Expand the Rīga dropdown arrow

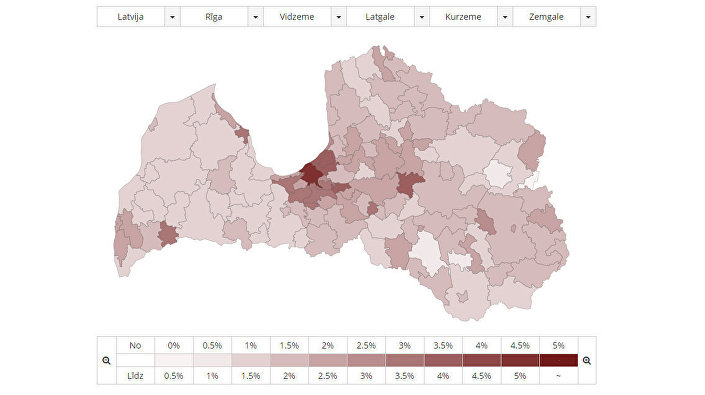click(255, 17)
